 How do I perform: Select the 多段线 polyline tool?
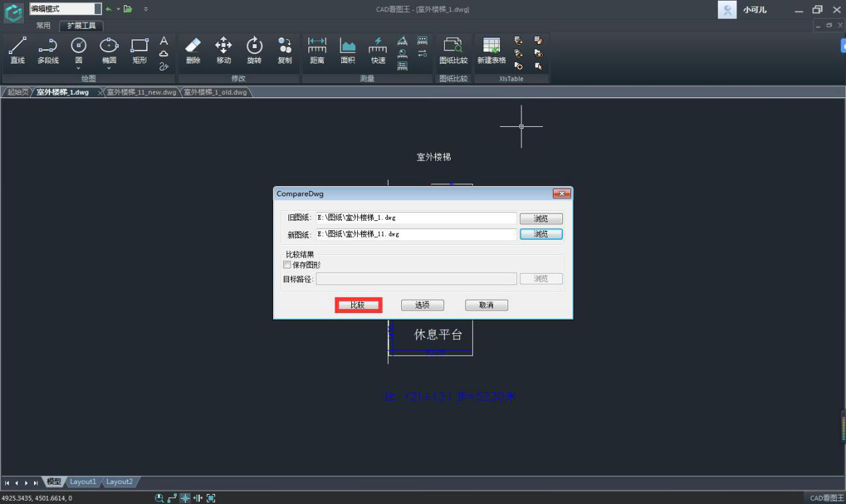click(47, 51)
